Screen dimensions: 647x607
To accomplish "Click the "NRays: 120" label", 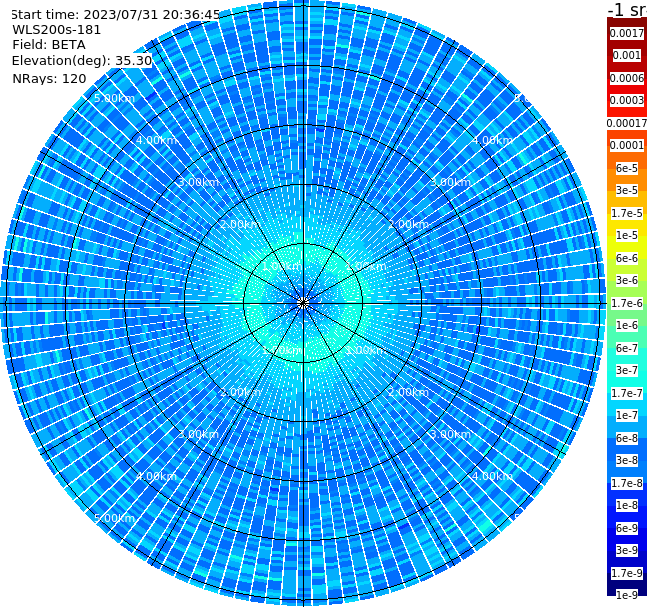I will (x=49, y=78).
